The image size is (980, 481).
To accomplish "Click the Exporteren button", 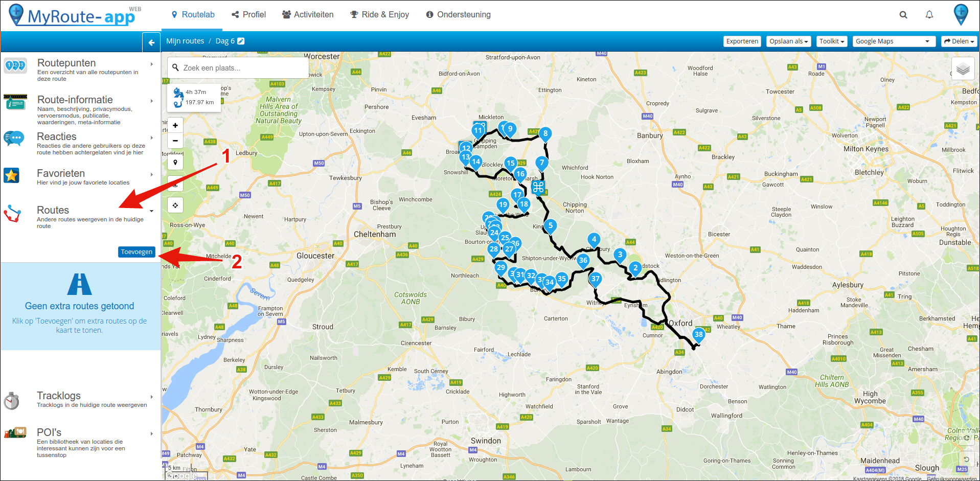I will pos(742,41).
